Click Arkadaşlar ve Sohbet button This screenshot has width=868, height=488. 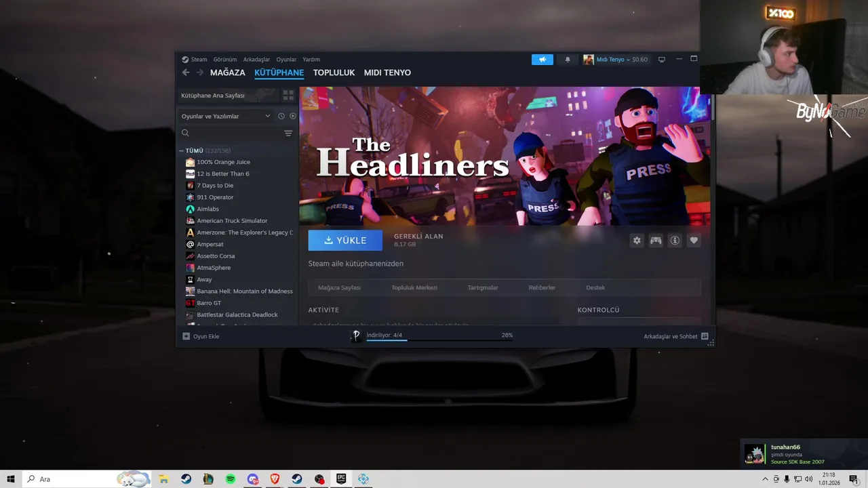(676, 336)
